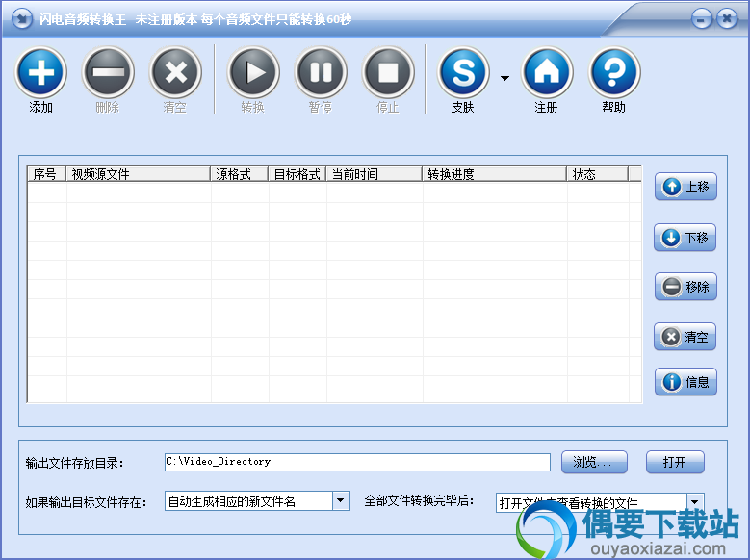Expand the skin dropdown arrow next to 皮肤
This screenshot has width=750, height=560.
[504, 78]
